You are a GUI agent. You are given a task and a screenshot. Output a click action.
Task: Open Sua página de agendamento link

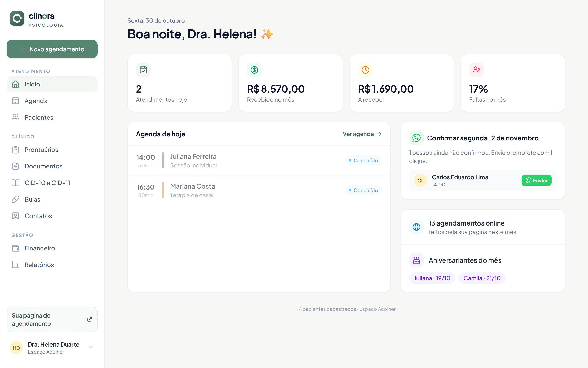[52, 319]
